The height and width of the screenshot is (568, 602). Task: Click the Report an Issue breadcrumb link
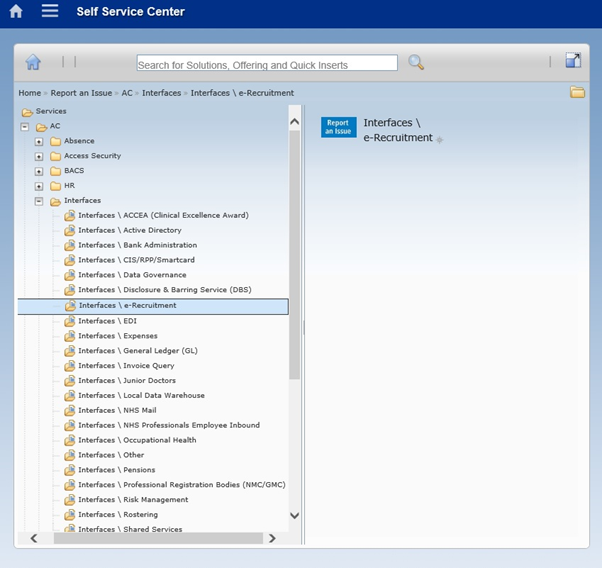coord(81,93)
